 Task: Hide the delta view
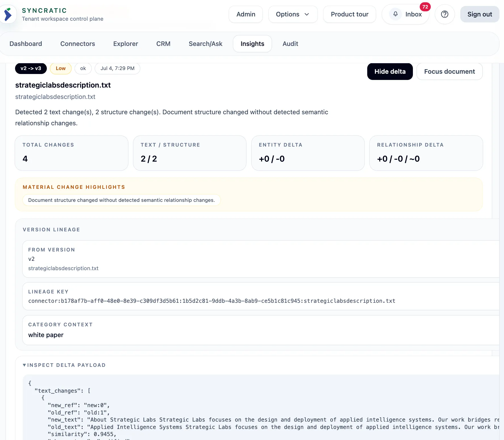pyautogui.click(x=390, y=71)
